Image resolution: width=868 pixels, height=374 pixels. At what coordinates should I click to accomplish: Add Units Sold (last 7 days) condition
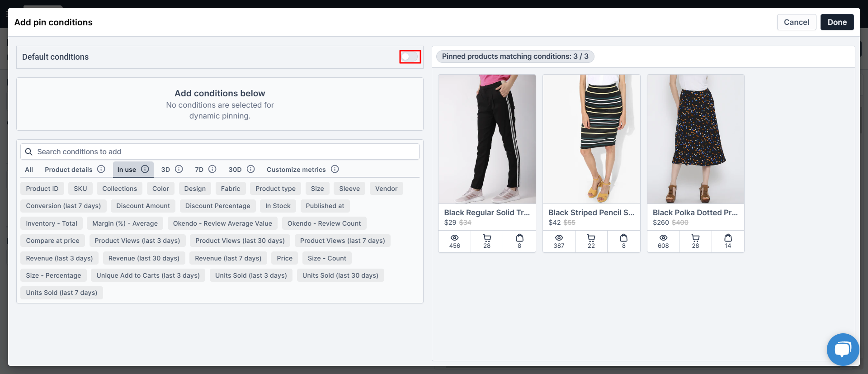coord(61,293)
